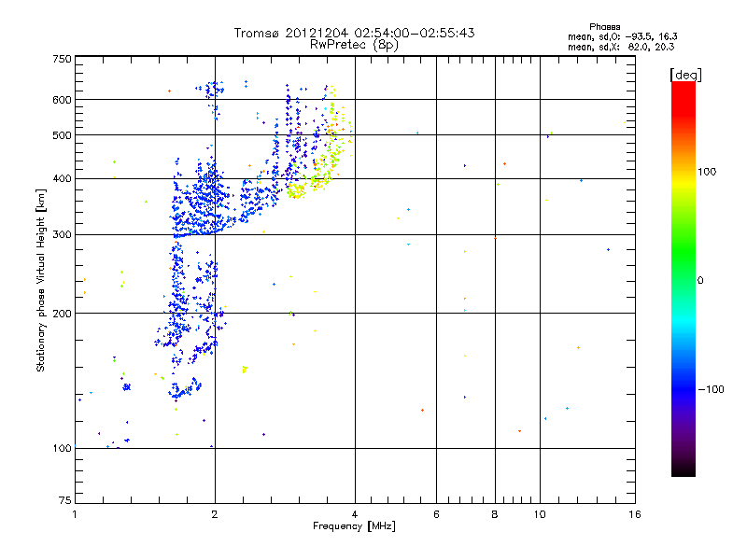Click the 'Stationary phase Virtual Height [km]' axis label
The width and height of the screenshot is (747, 560).
(41, 281)
